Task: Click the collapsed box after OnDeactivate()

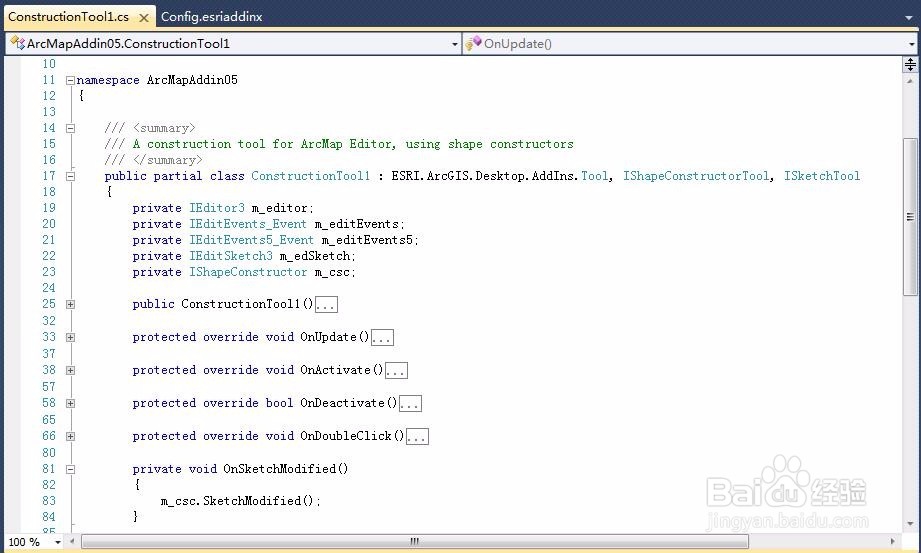Action: (411, 403)
